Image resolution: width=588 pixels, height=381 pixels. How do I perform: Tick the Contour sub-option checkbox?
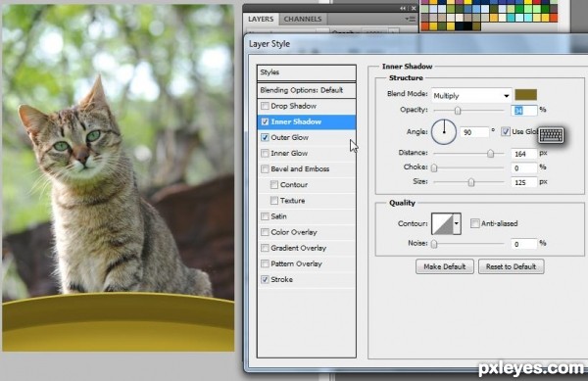[274, 185]
